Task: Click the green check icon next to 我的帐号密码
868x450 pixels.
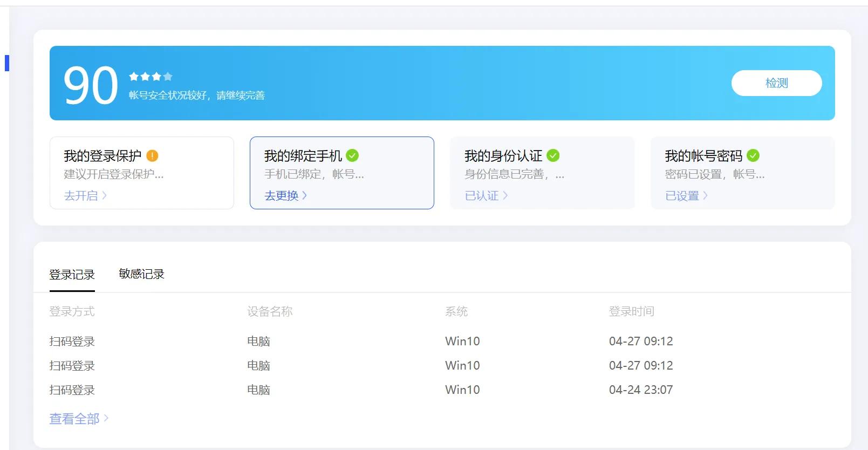Action: pyautogui.click(x=753, y=156)
